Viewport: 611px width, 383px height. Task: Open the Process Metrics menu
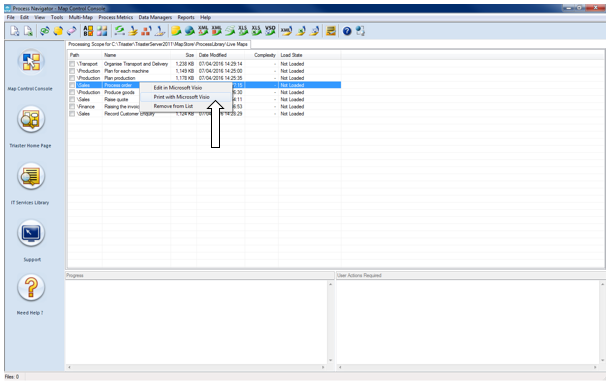(115, 18)
